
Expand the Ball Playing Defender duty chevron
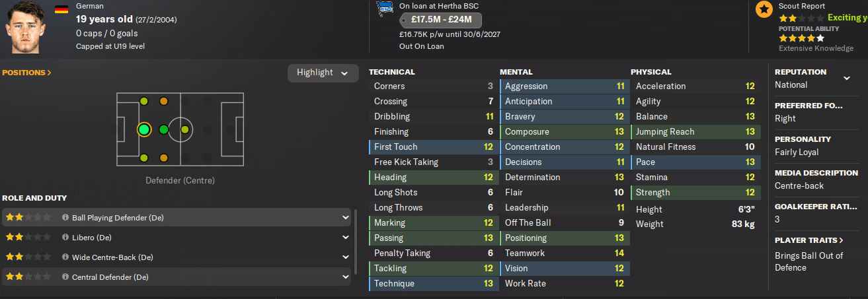(x=346, y=217)
